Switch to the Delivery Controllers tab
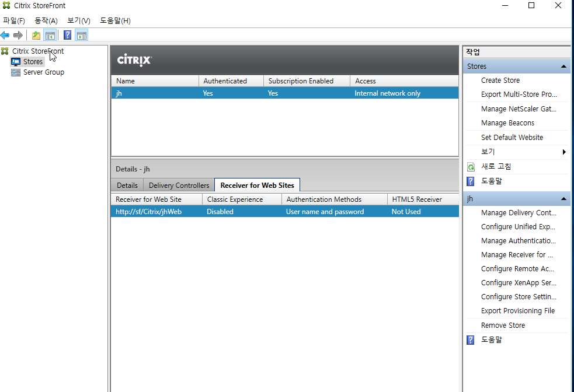Screen dimensions: 574x392 click(x=179, y=185)
